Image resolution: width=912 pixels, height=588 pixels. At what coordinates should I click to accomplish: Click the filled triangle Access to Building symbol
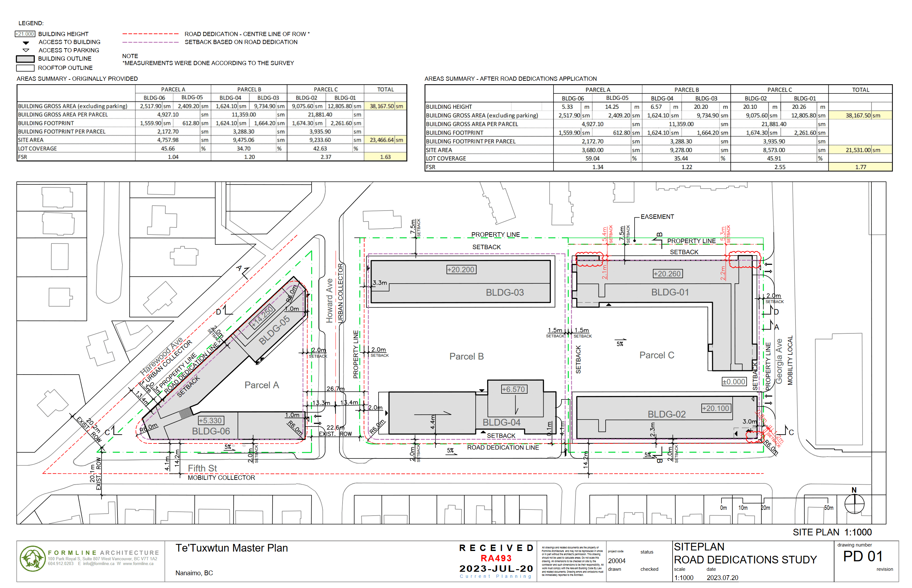point(26,43)
